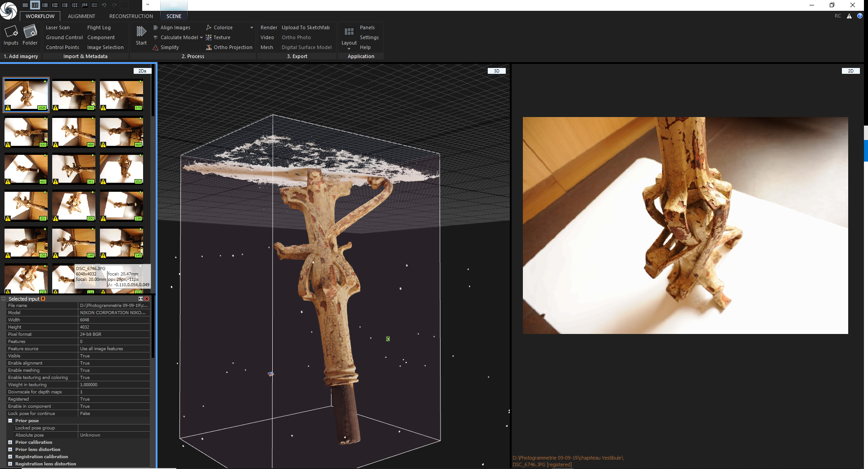Click the Align Images tool
This screenshot has width=868, height=469.
pos(175,27)
